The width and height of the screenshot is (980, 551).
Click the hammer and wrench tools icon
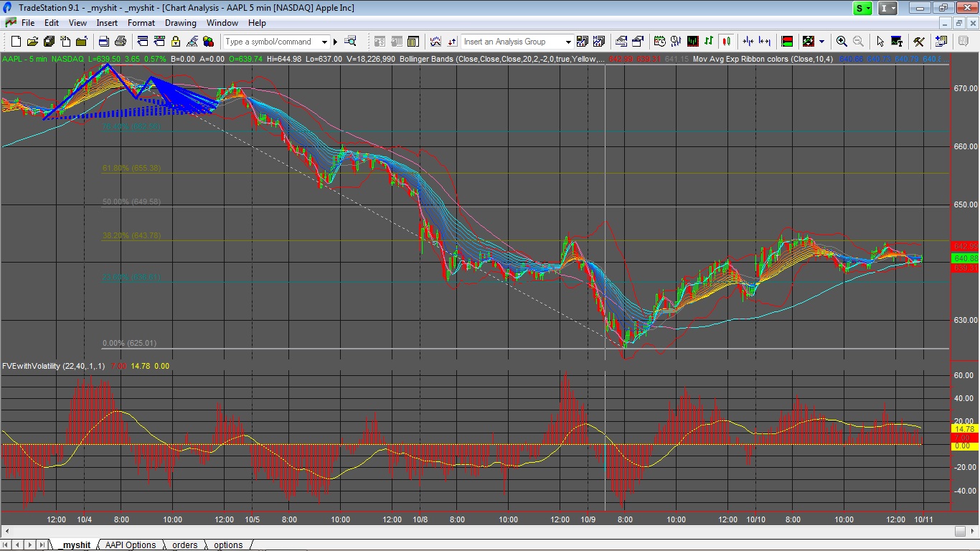[918, 42]
